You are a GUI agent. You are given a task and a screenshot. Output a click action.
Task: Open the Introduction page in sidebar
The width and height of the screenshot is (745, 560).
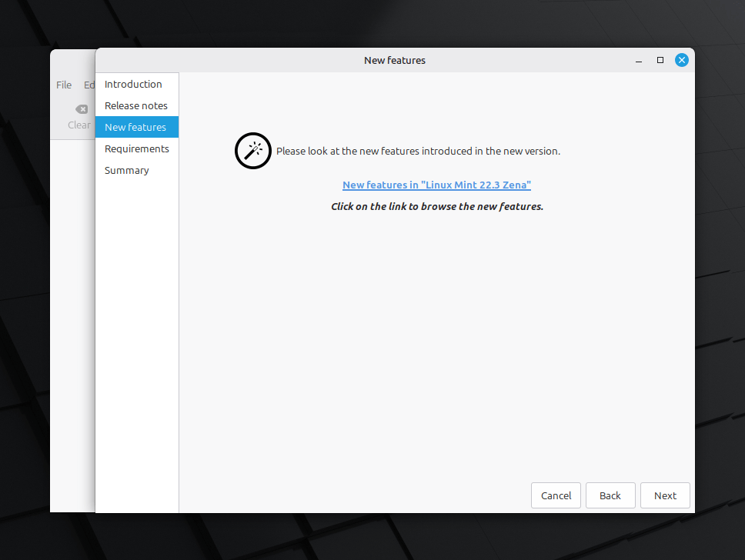[137, 84]
